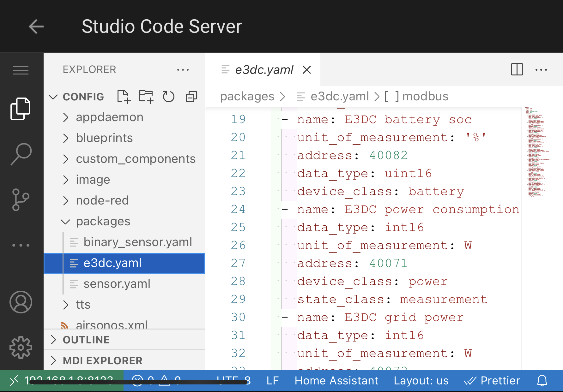
Task: Open the Accounts menu icon
Action: click(21, 302)
